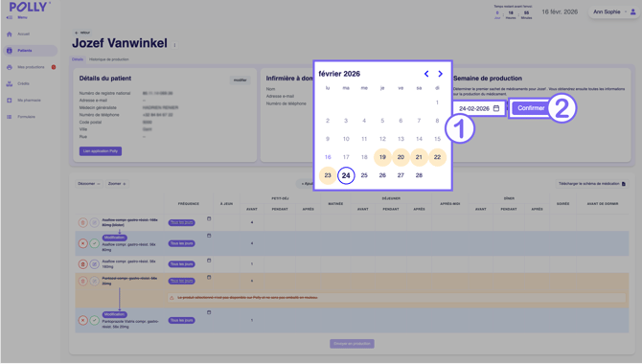This screenshot has height=364, width=642.
Task: Click the POLLY logo
Action: pos(30,7)
